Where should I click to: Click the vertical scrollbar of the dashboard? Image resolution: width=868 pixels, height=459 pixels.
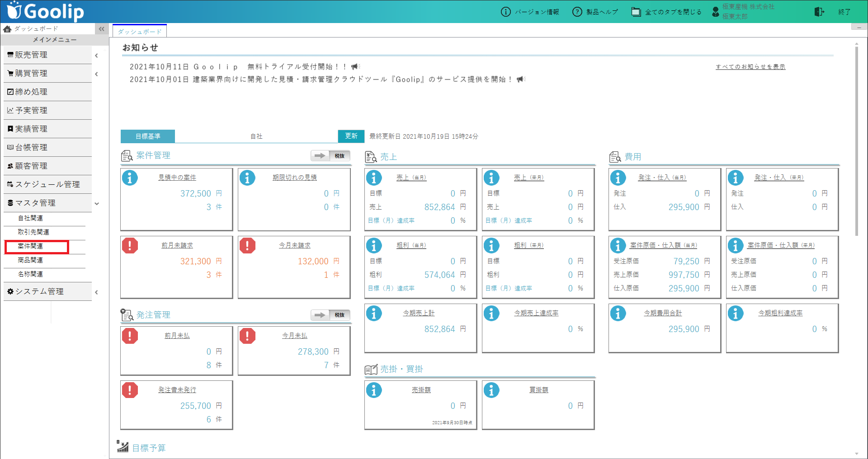click(x=856, y=141)
